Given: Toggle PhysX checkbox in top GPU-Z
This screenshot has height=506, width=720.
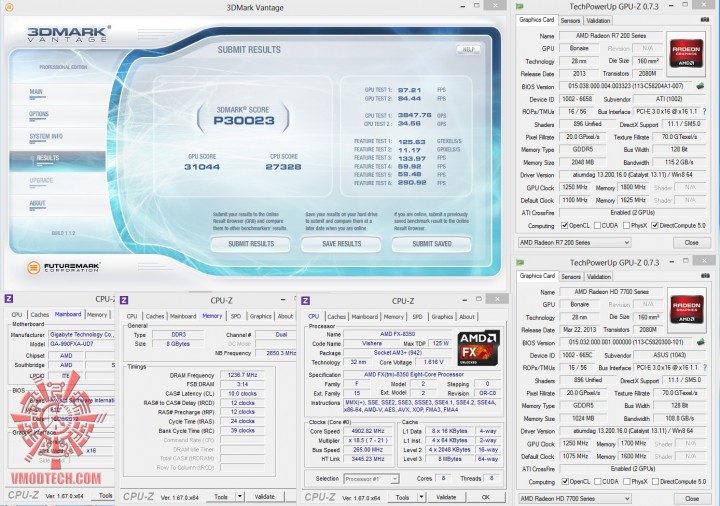Looking at the screenshot, I should tap(626, 225).
